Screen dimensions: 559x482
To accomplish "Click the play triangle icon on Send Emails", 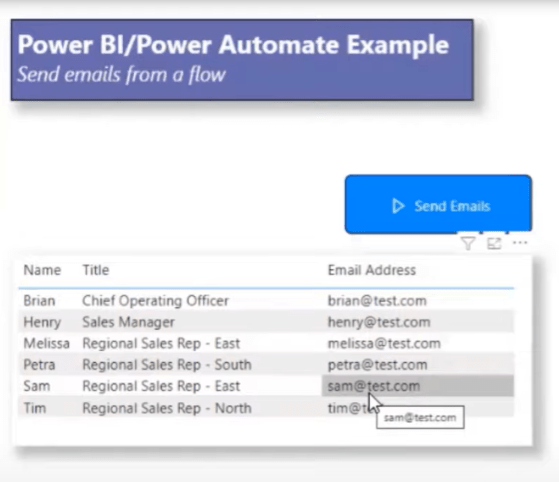I will pyautogui.click(x=398, y=206).
